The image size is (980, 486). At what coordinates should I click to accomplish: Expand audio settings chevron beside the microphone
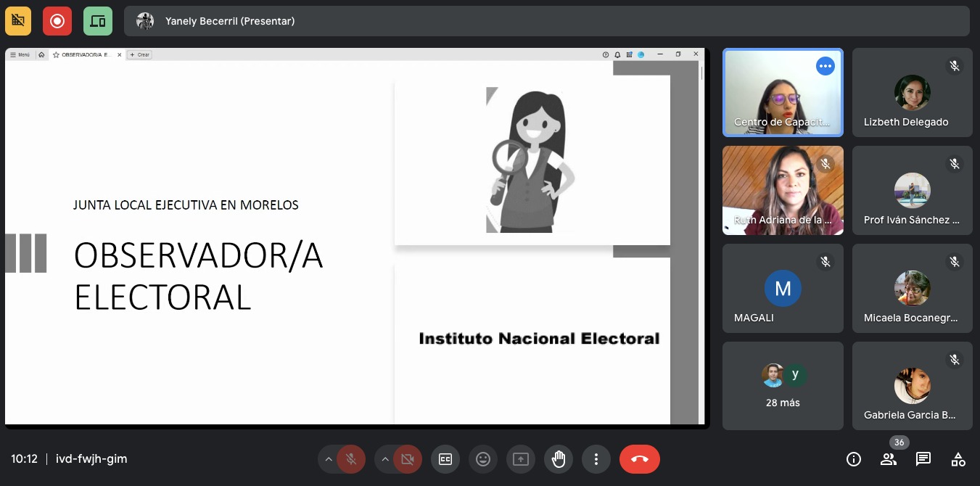click(x=328, y=459)
